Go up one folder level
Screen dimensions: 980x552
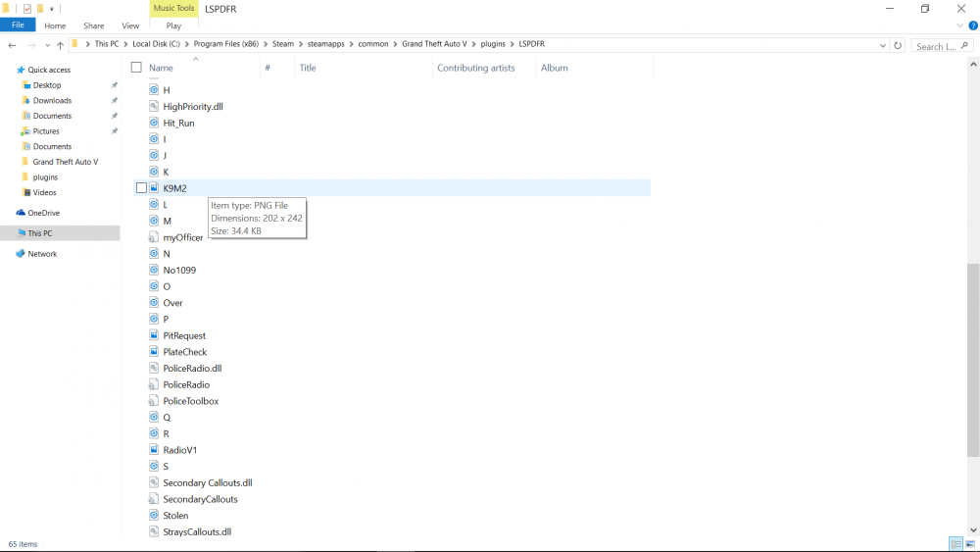60,45
